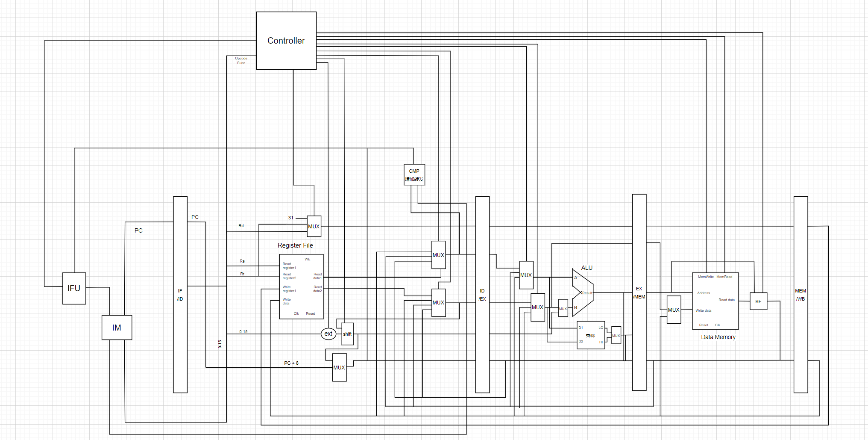Select the MUX feeding Data Memory Write data
Image resolution: width=868 pixels, height=440 pixels.
point(674,310)
